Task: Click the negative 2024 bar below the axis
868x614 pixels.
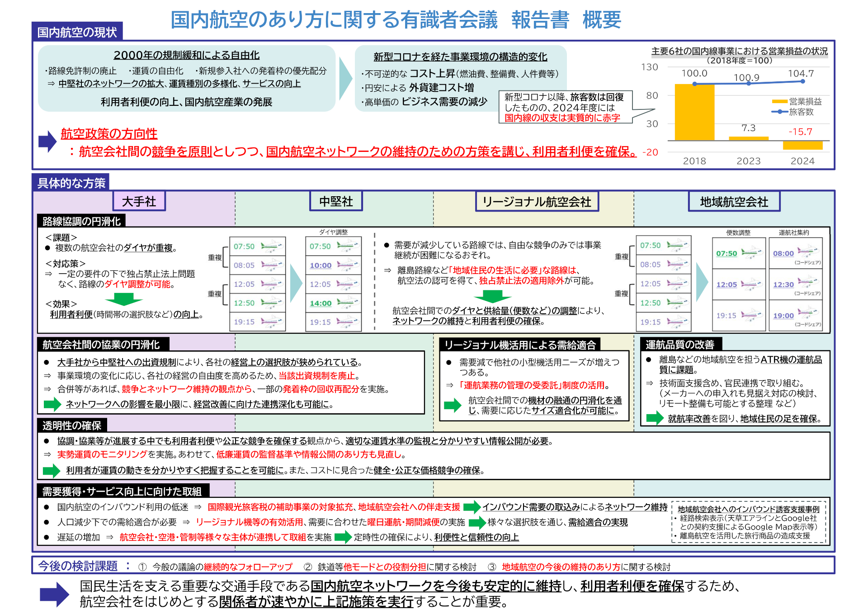Action: (x=802, y=145)
